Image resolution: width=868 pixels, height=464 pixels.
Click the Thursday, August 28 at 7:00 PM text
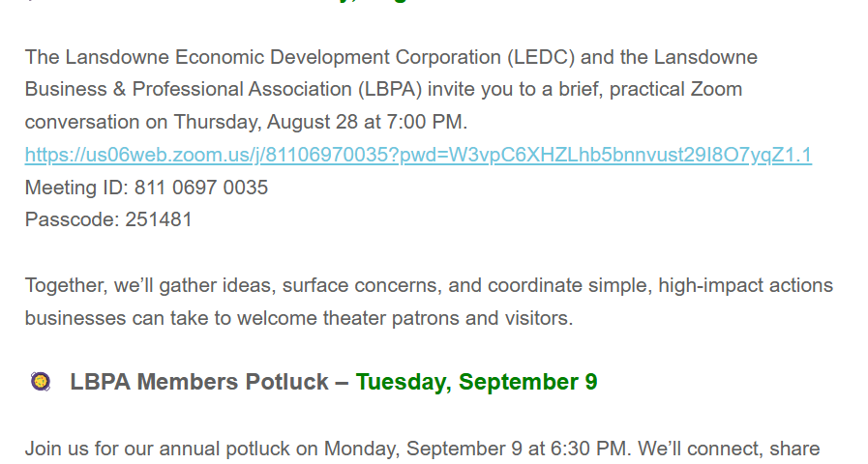pos(320,123)
